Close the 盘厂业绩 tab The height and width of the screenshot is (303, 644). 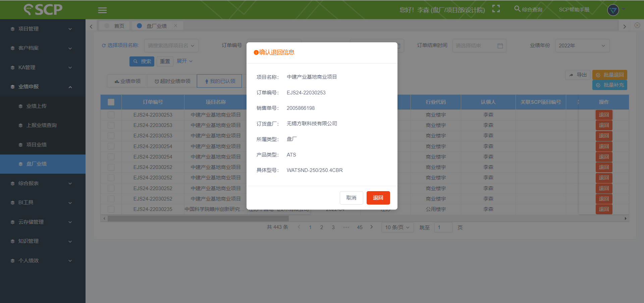175,26
